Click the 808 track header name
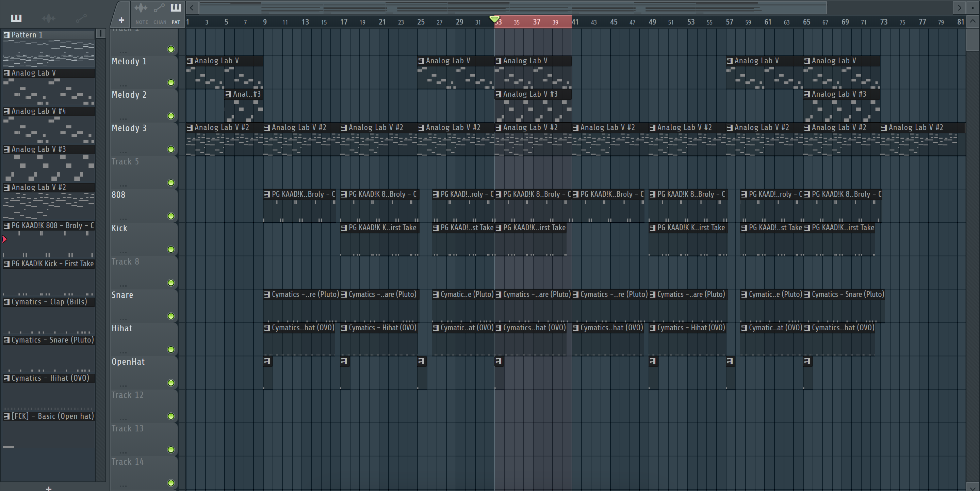The image size is (980, 491). [118, 195]
